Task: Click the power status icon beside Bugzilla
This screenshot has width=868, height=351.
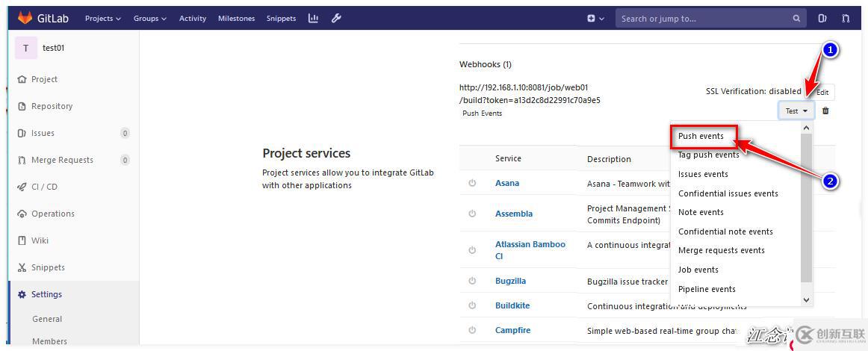Action: [x=472, y=281]
